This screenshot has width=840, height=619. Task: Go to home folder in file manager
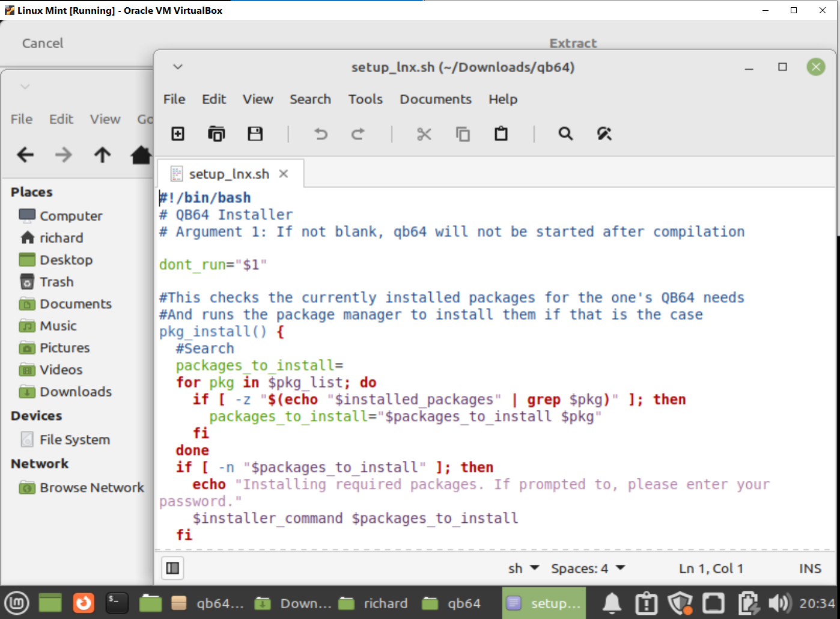point(141,155)
